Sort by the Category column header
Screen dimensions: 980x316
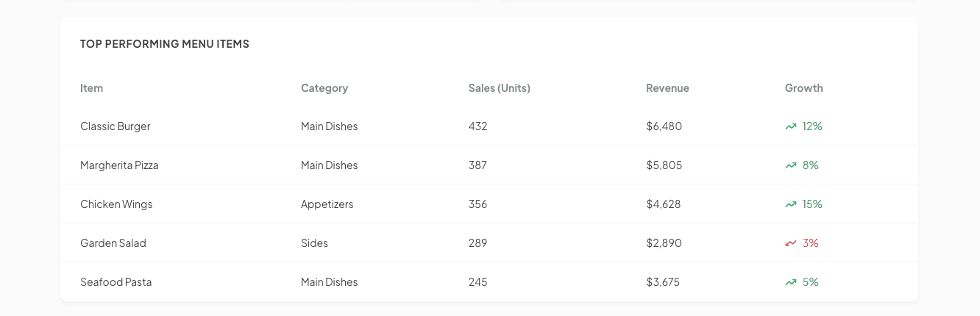tap(324, 88)
